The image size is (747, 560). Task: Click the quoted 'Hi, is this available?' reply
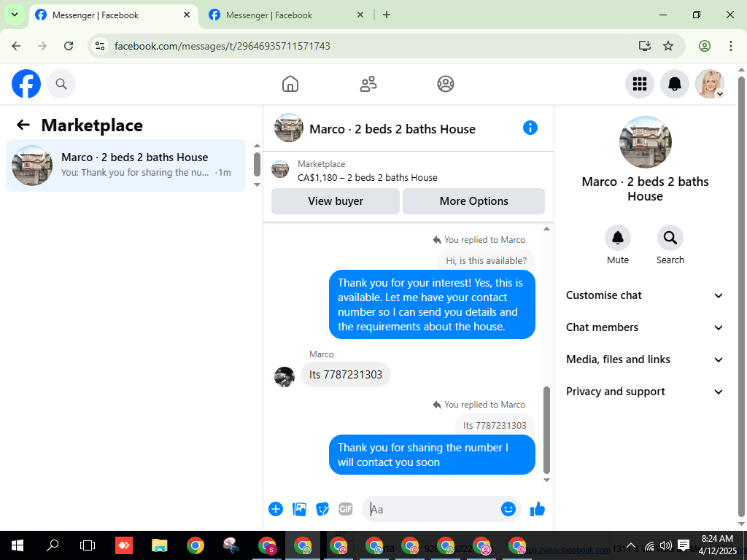coord(486,260)
